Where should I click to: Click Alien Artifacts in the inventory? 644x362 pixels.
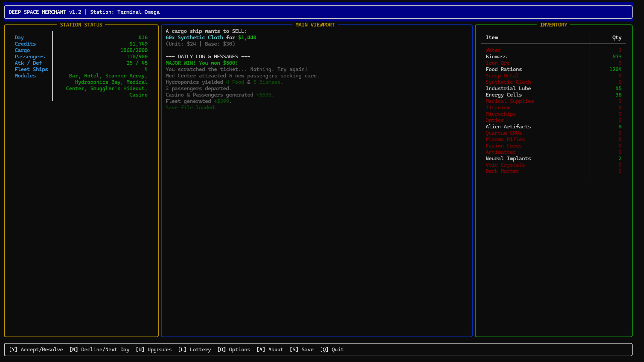[x=508, y=126]
